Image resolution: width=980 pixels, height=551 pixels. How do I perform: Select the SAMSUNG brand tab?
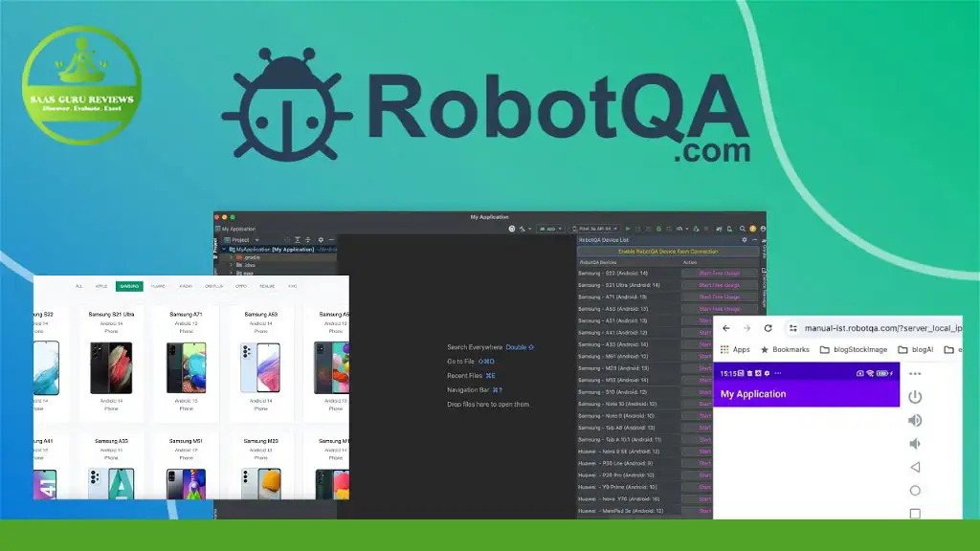pos(129,286)
